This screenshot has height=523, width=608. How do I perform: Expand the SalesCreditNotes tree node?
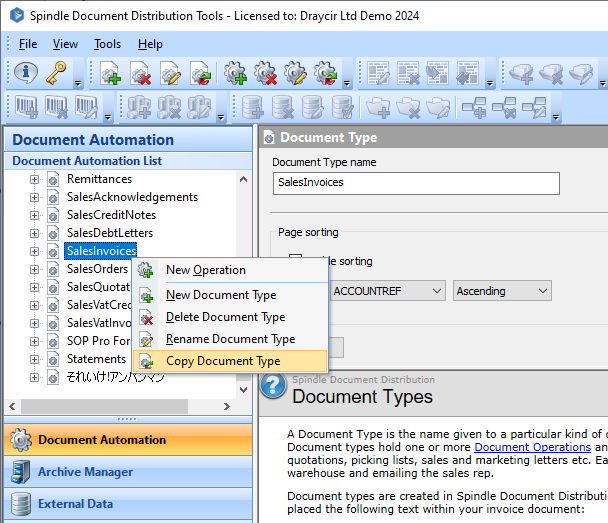click(34, 215)
